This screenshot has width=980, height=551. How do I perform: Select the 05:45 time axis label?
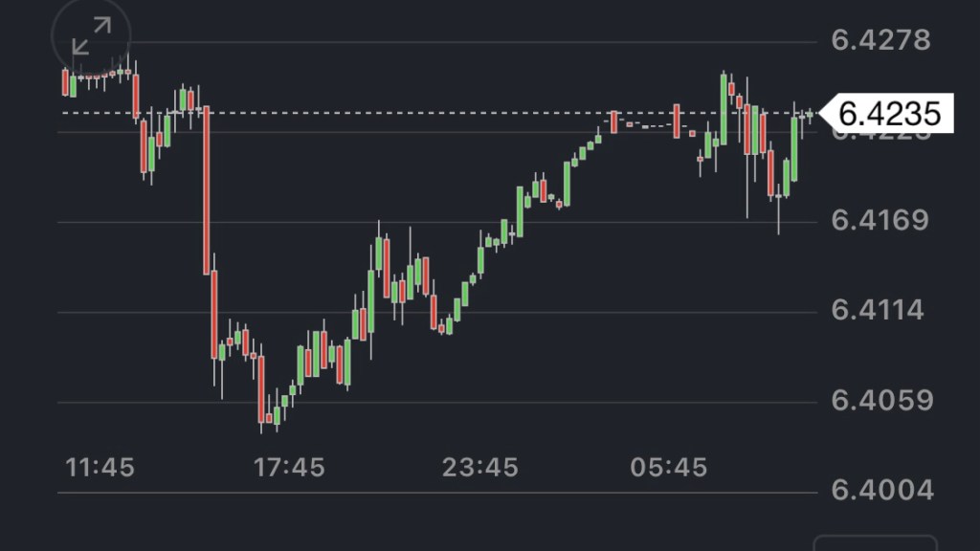(x=669, y=468)
